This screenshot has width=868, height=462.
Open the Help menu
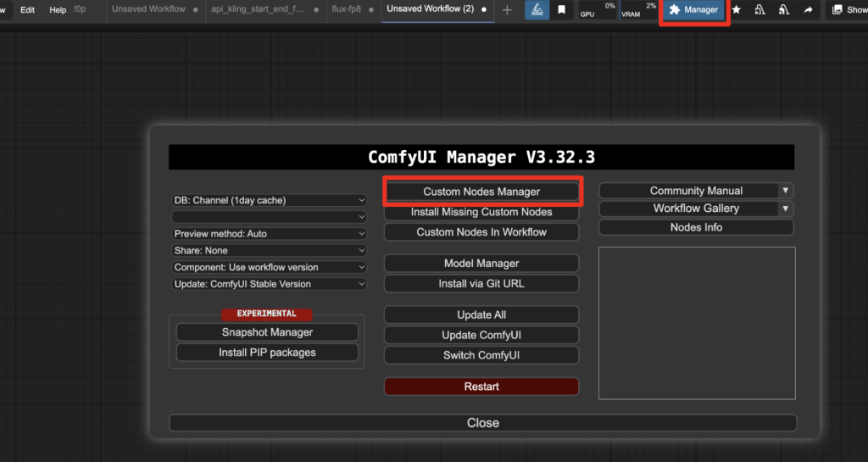[58, 10]
